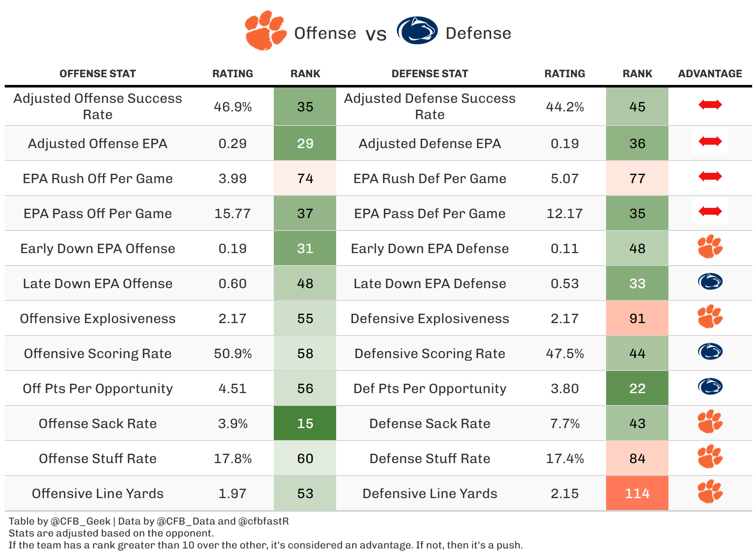Screen dimensions: 756x560
Task: Click the push arrow for Adjusted Offense EPA
Action: [x=710, y=141]
